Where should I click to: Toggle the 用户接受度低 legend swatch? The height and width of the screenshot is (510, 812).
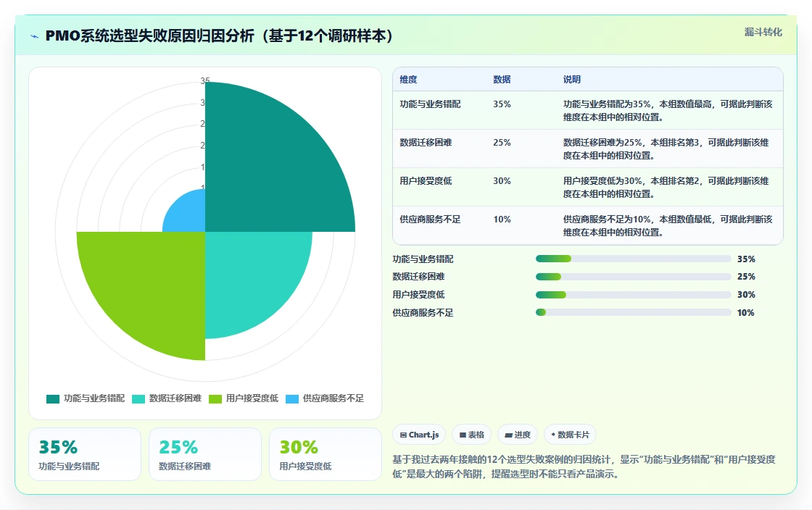click(215, 398)
